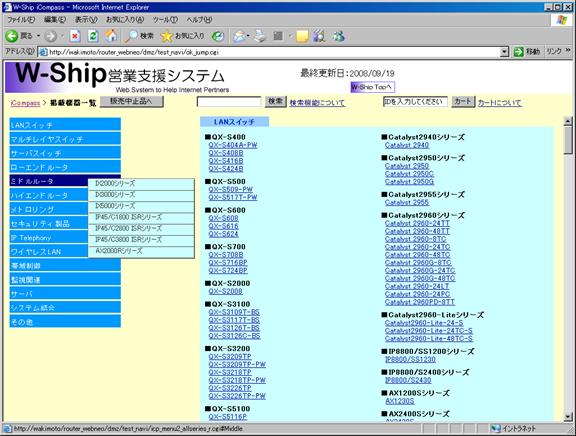576x436 pixels.
Task: Open the IP8800/SS1230 product link
Action: pyautogui.click(x=410, y=359)
